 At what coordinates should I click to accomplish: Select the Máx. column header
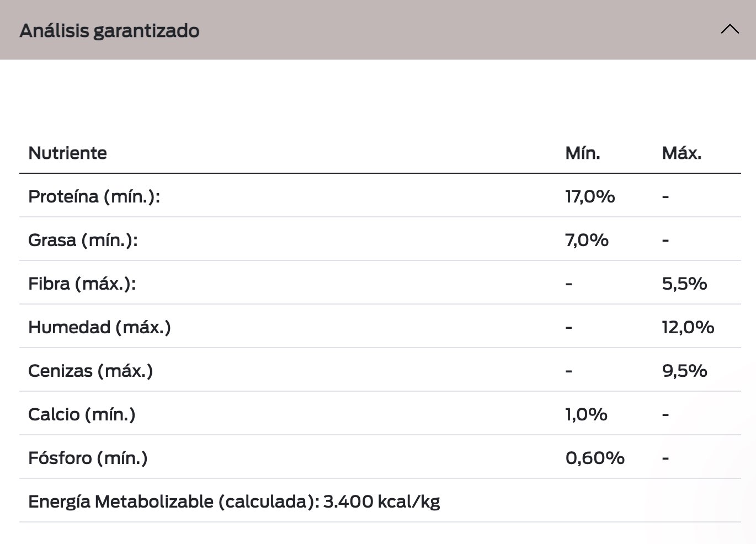(682, 153)
